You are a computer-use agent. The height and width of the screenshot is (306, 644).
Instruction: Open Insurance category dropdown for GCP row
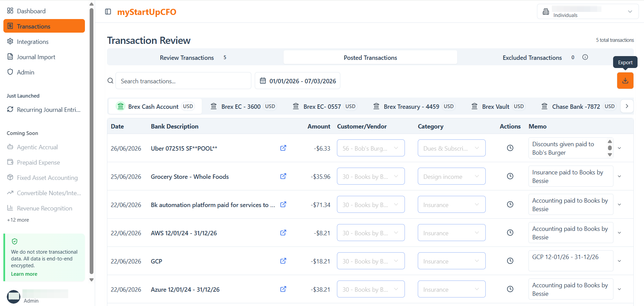click(451, 261)
